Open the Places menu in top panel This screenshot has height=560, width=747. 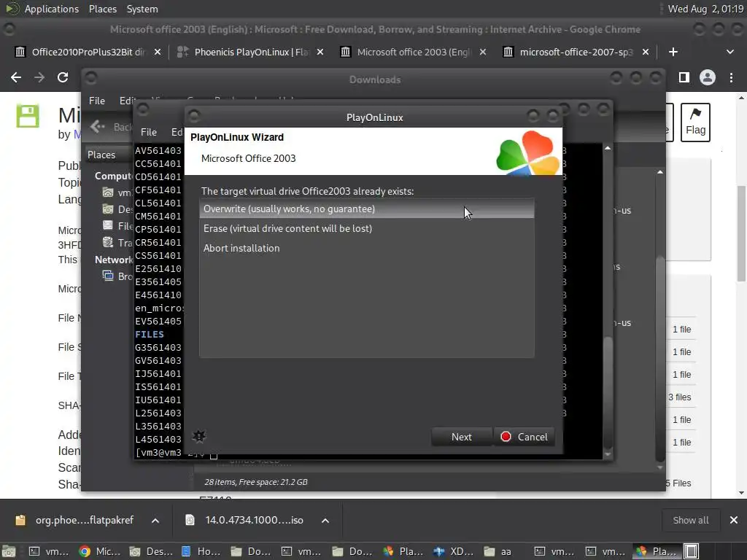(x=102, y=9)
